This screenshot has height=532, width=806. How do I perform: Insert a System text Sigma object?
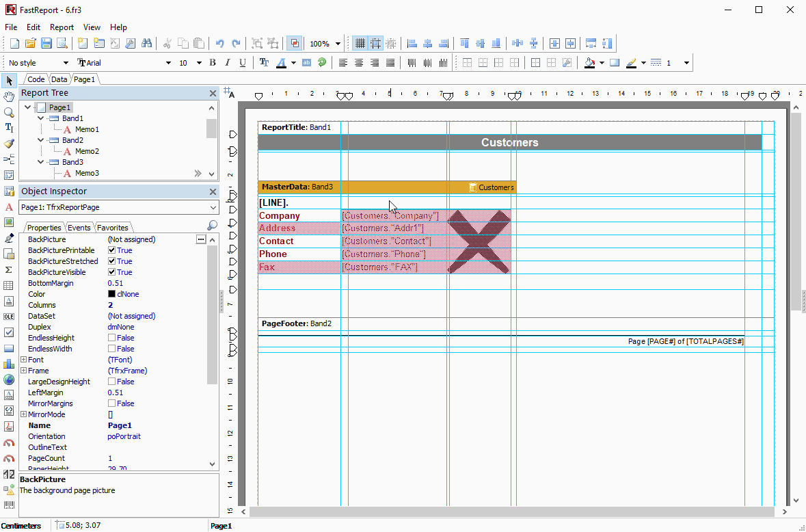(9, 269)
